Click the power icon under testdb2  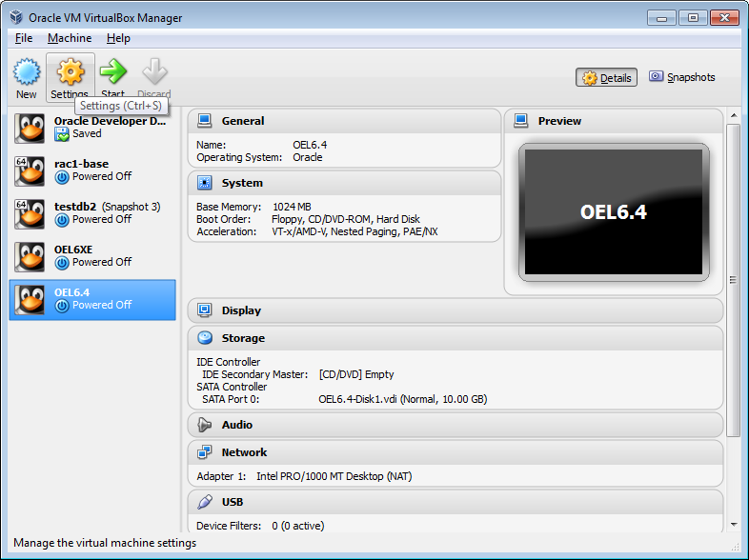[62, 220]
